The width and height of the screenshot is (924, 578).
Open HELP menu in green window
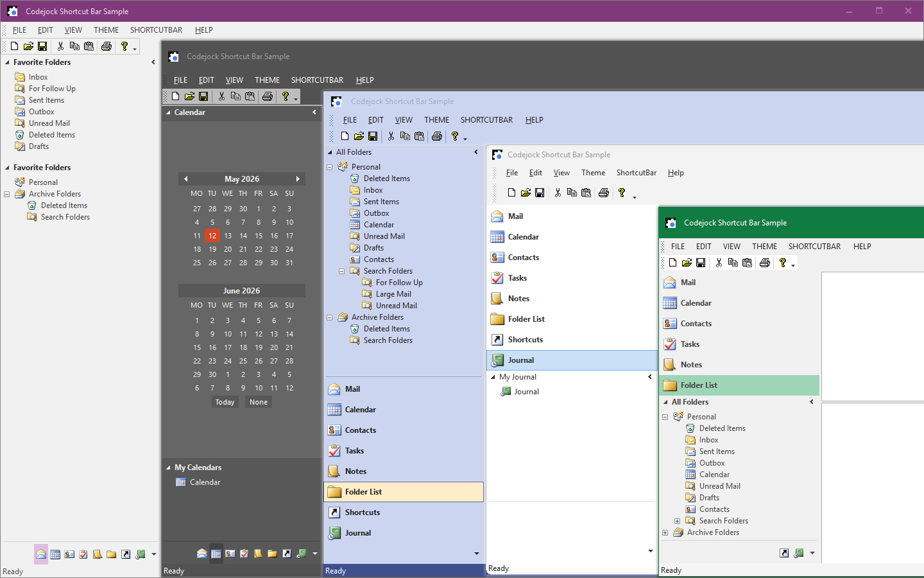pyautogui.click(x=862, y=247)
